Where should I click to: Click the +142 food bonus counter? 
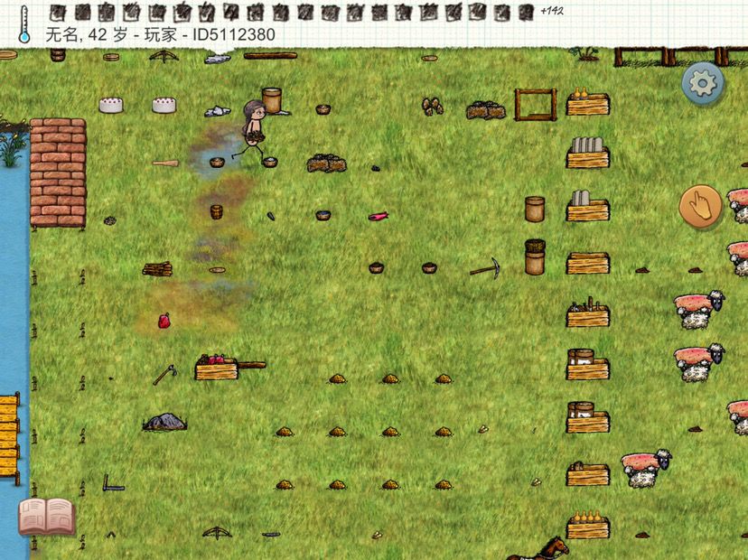click(x=552, y=11)
